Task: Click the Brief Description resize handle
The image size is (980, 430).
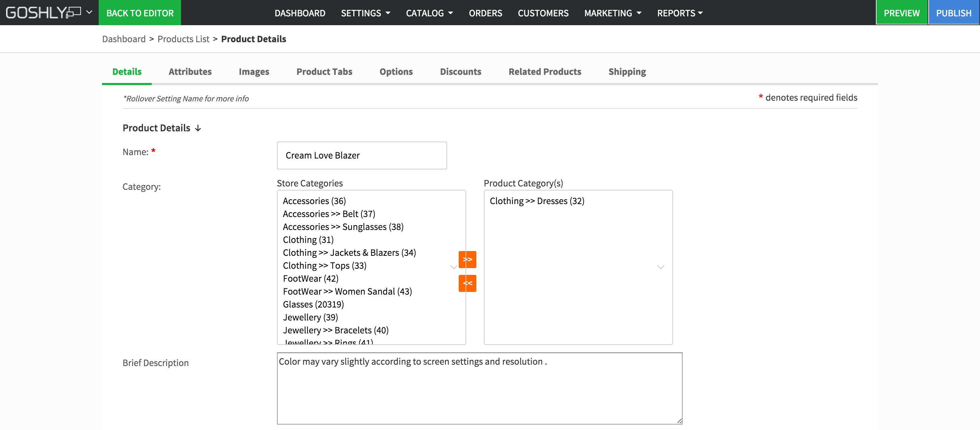Action: click(679, 421)
